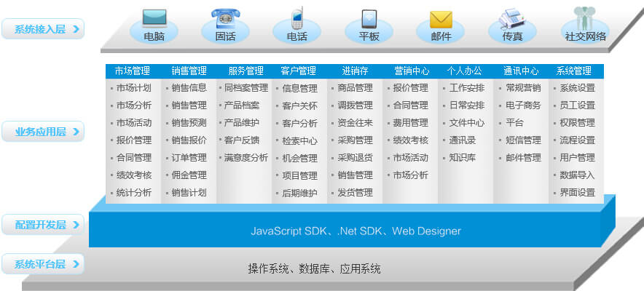The width and height of the screenshot is (644, 291).
Task: Click the 电脑 computer icon
Action: [154, 18]
